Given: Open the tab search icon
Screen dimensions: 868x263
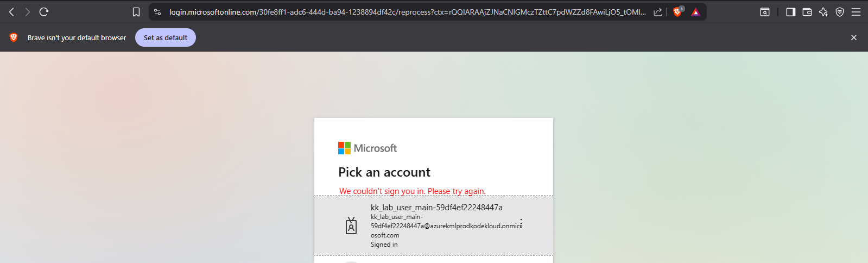Looking at the screenshot, I should [765, 12].
